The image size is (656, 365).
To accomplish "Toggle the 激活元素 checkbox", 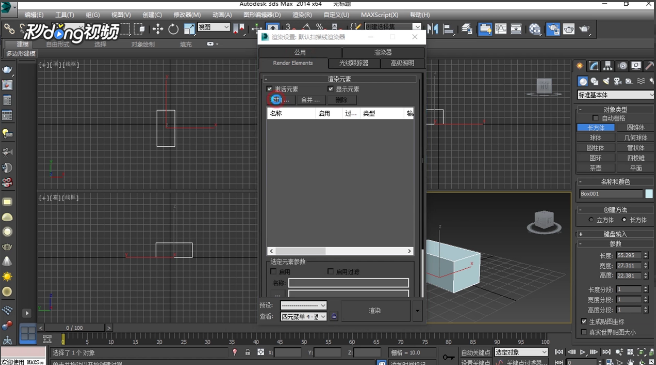I will [269, 89].
